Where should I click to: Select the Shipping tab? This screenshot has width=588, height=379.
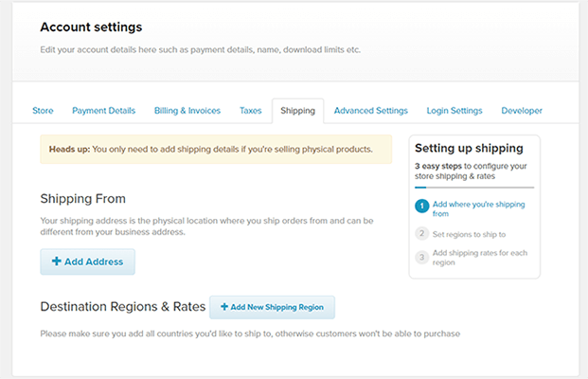(x=297, y=111)
